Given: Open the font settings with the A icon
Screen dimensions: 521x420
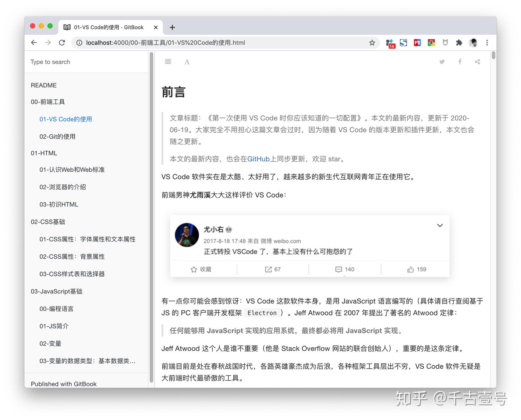Looking at the screenshot, I should pyautogui.click(x=187, y=61).
